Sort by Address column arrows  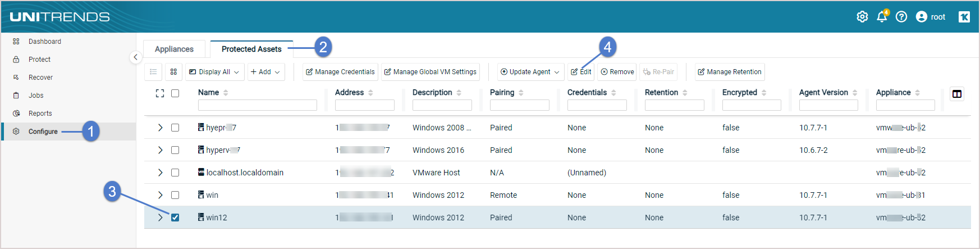tap(370, 93)
